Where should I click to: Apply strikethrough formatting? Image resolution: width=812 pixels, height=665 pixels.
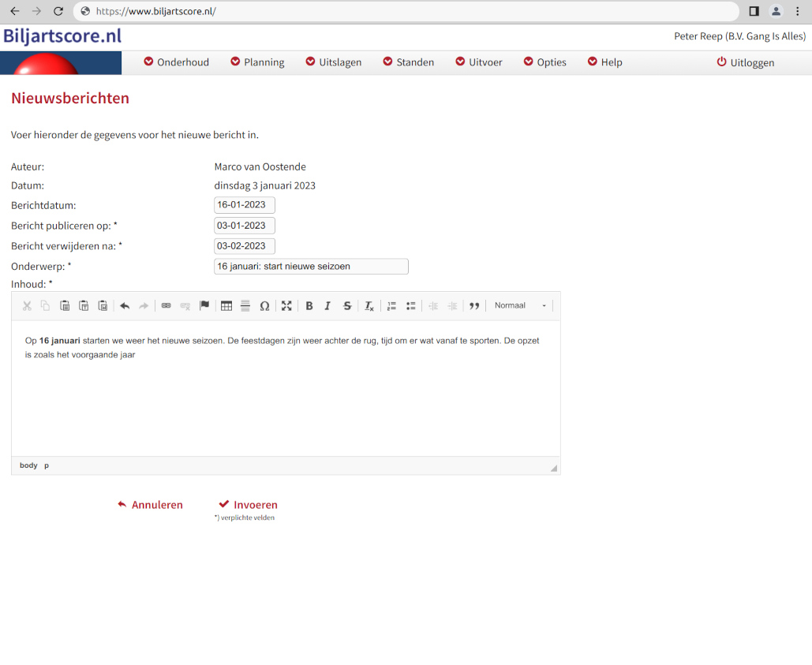347,306
